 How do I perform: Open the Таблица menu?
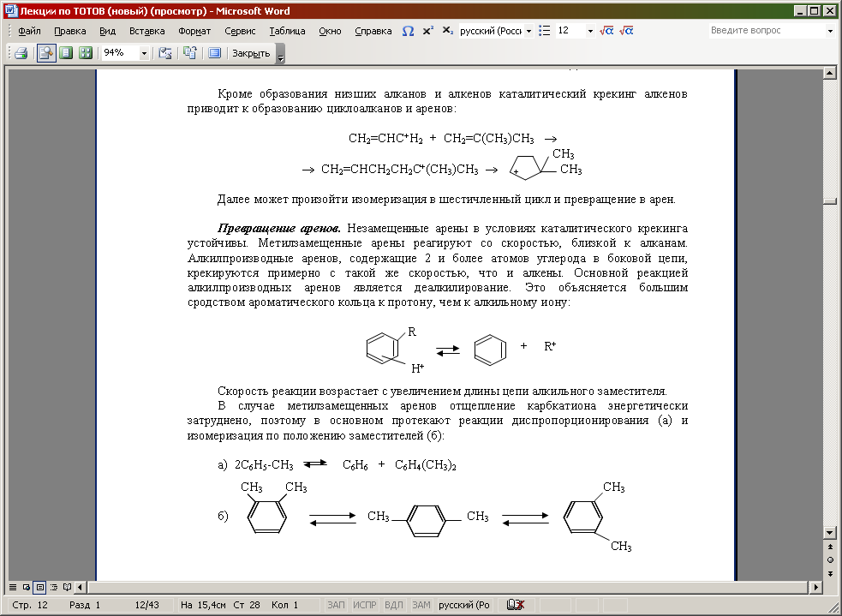click(287, 31)
